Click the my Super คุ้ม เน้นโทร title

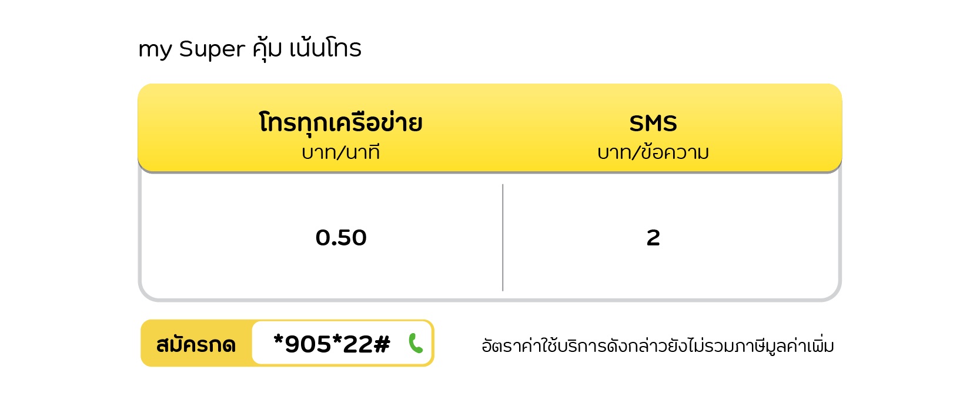pos(250,48)
